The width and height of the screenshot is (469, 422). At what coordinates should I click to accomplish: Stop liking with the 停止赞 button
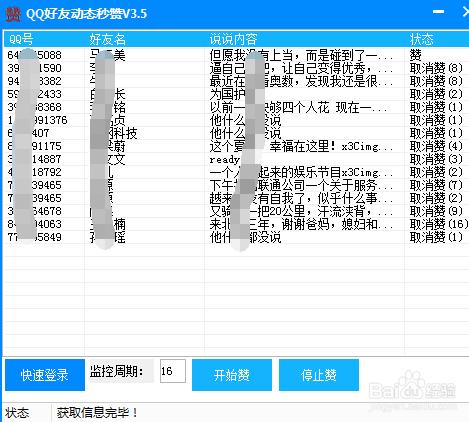pyautogui.click(x=319, y=375)
